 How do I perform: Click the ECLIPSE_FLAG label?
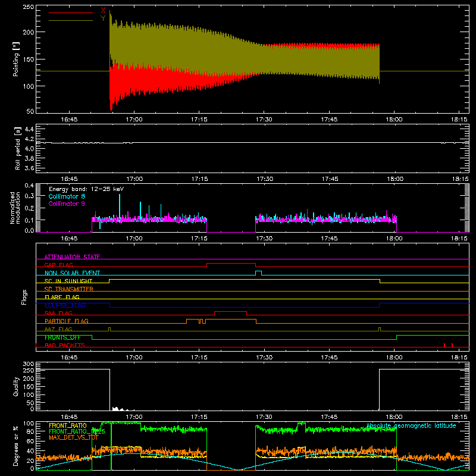pyautogui.click(x=65, y=305)
